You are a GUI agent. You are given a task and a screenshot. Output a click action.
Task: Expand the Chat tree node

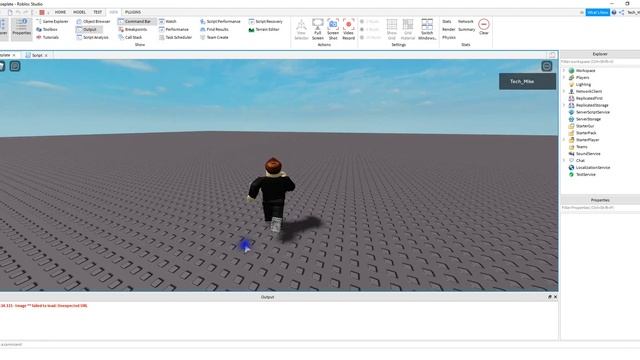pos(564,160)
